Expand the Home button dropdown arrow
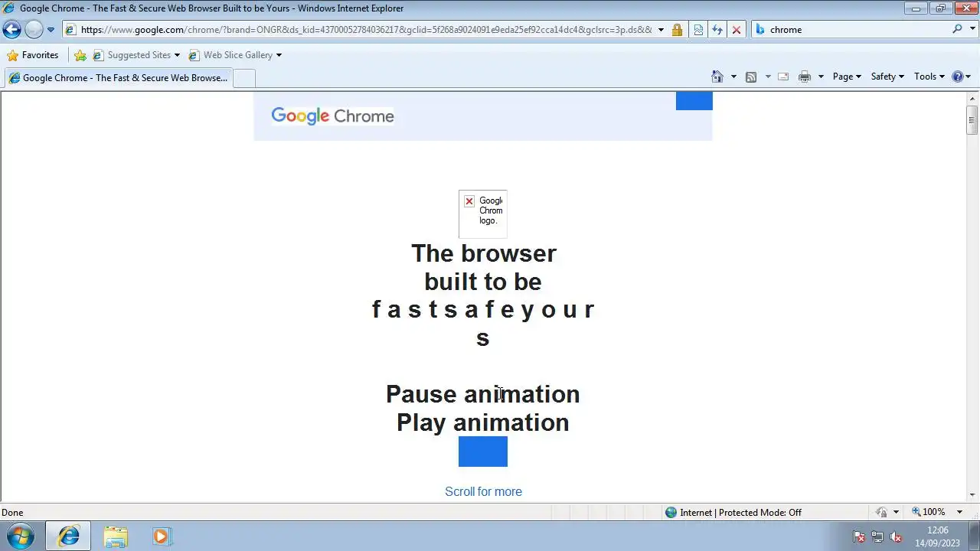The image size is (980, 551). (733, 77)
